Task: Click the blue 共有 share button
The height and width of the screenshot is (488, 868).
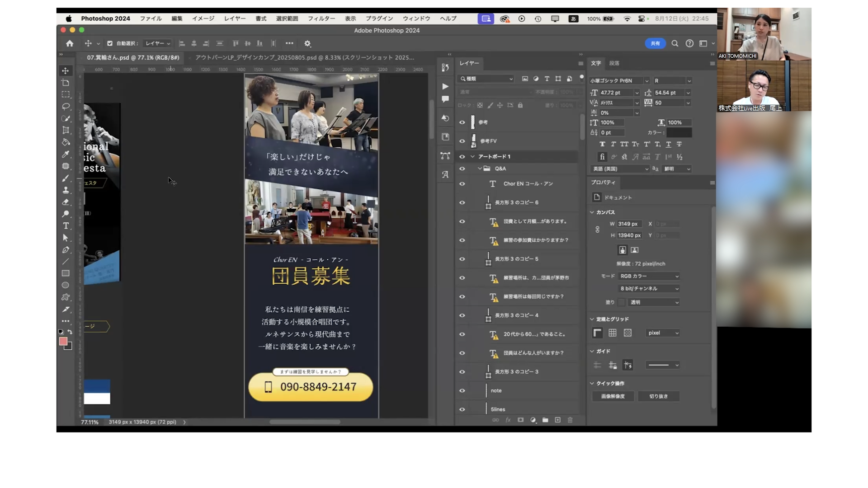Action: [x=655, y=43]
